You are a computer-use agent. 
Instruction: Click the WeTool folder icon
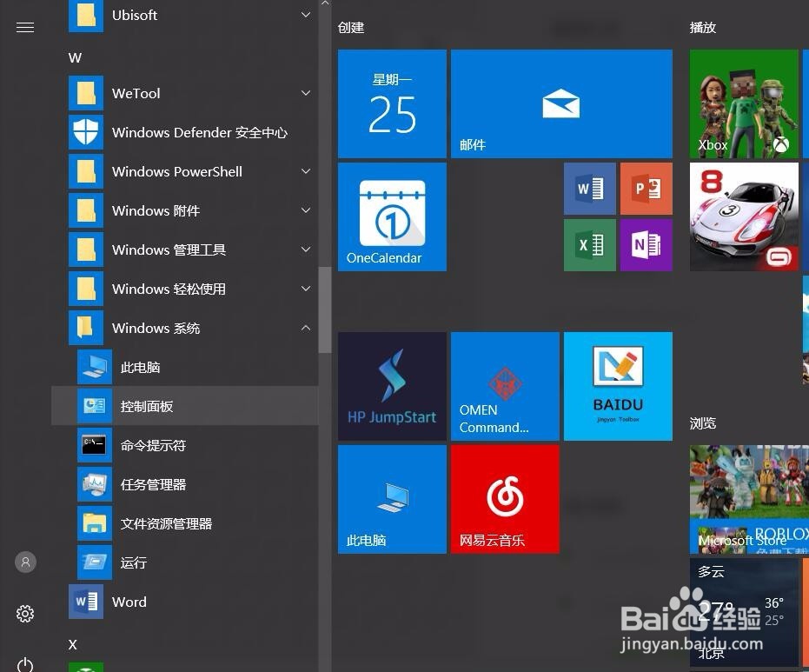(x=86, y=93)
